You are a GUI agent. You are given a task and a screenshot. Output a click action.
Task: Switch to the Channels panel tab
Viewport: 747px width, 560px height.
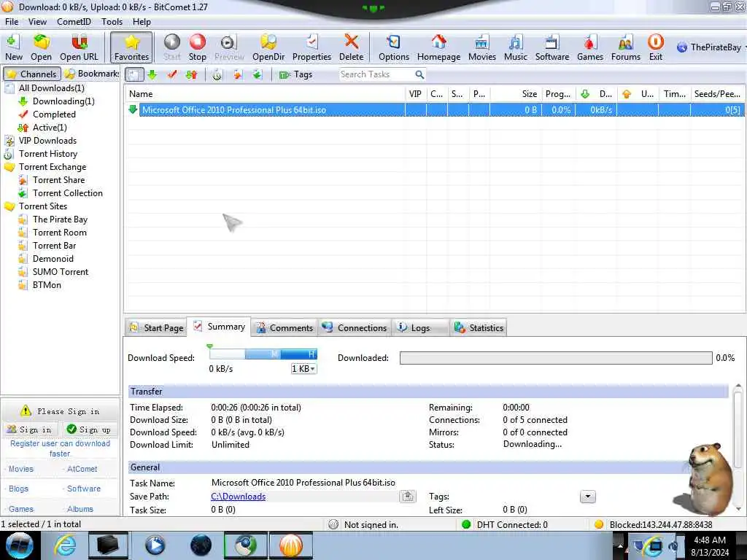pyautogui.click(x=32, y=74)
